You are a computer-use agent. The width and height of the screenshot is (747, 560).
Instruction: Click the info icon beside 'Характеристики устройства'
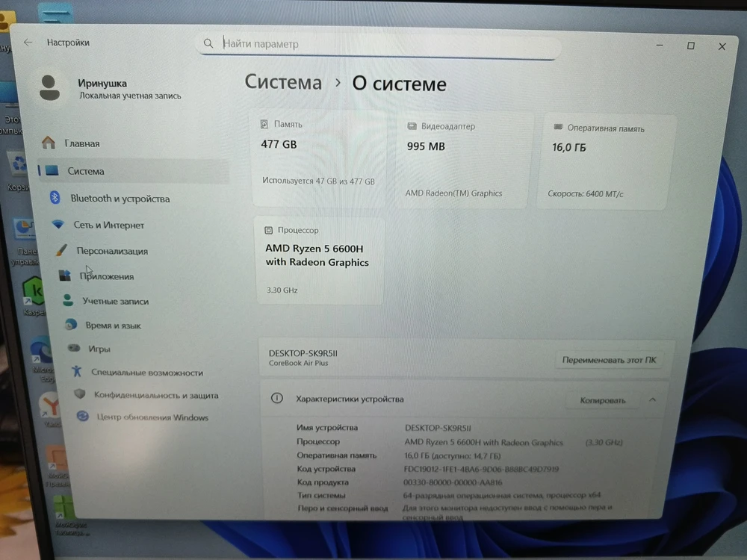277,398
